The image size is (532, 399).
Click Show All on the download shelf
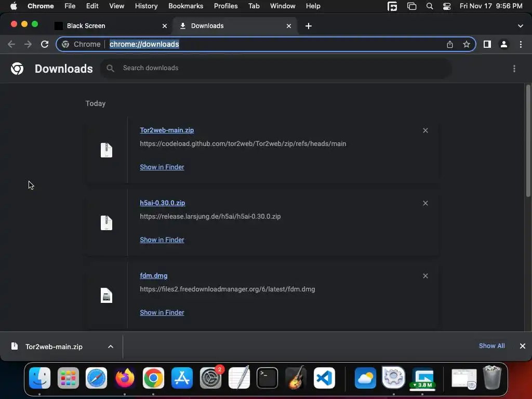coord(491,345)
